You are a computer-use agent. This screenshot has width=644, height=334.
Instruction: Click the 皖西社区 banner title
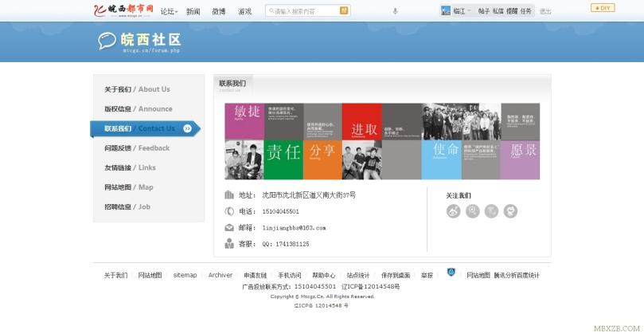point(151,40)
